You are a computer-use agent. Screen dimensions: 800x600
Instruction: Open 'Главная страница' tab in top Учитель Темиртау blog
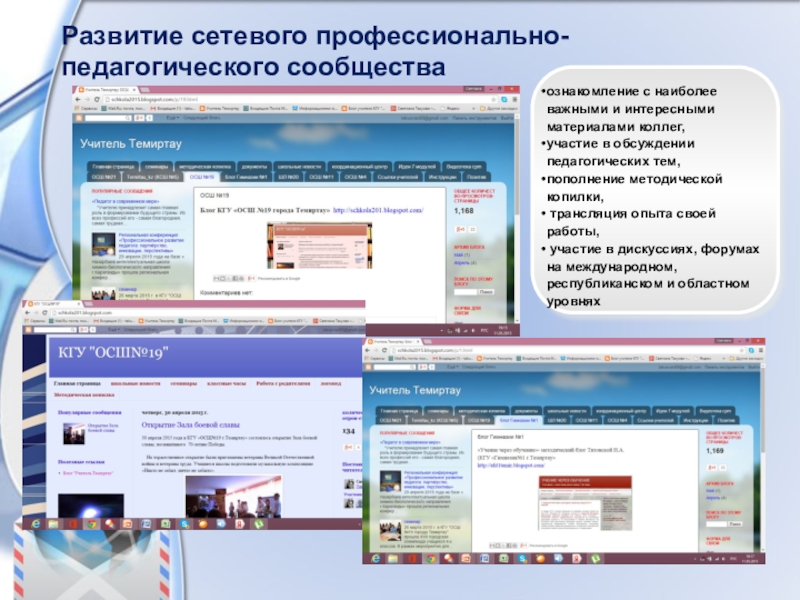click(113, 166)
